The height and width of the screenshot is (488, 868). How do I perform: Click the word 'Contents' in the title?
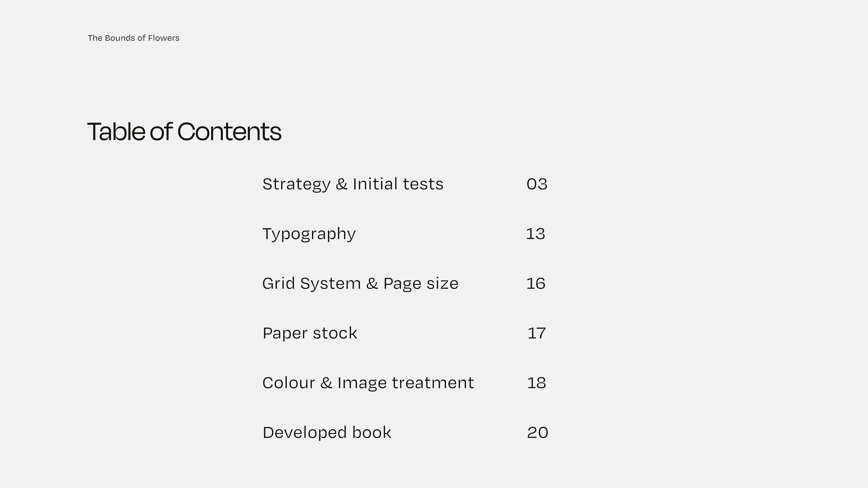(x=229, y=131)
